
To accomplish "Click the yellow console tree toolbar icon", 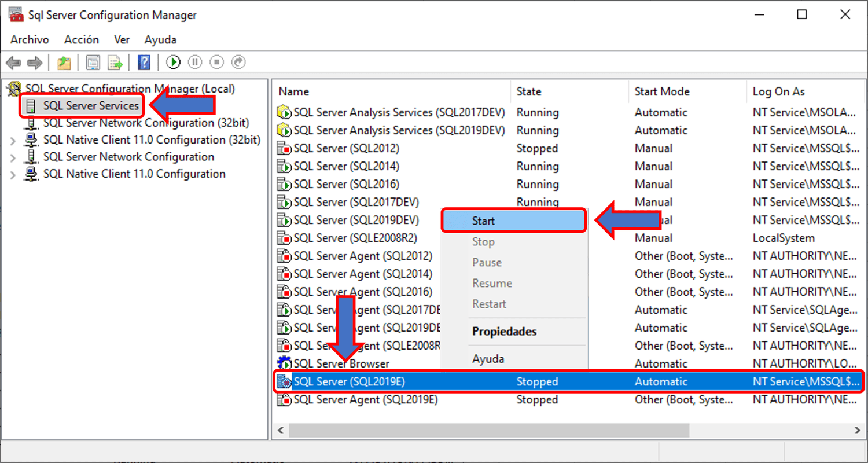I will (x=64, y=62).
